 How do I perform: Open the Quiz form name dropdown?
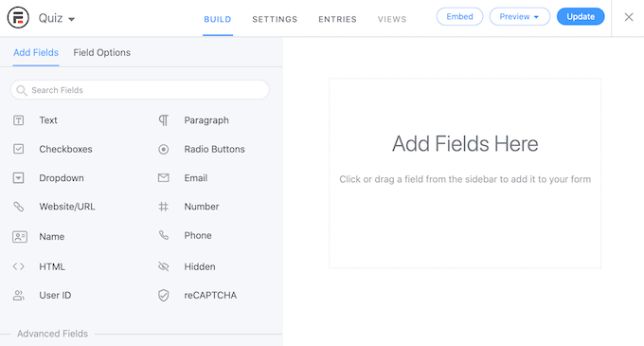[x=57, y=19]
